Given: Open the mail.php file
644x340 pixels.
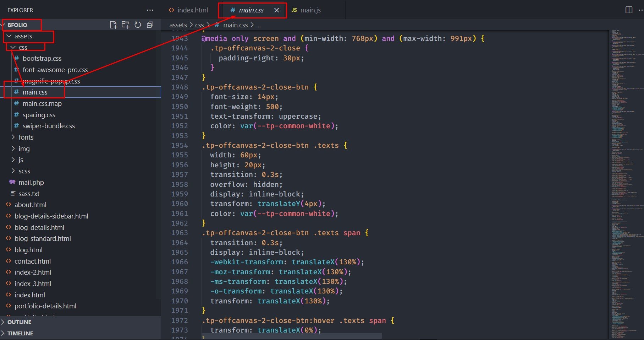Looking at the screenshot, I should 31,182.
